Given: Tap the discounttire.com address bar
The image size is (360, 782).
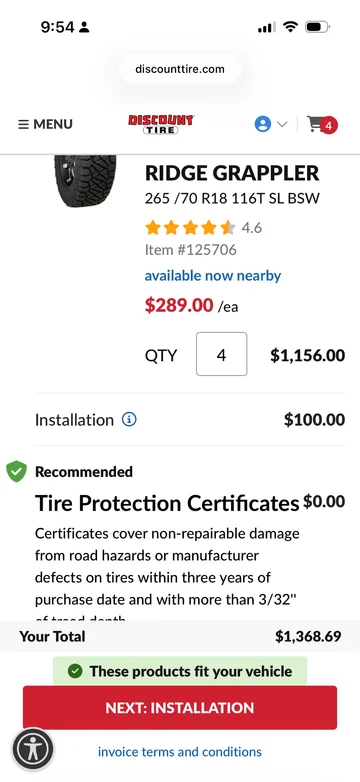Looking at the screenshot, I should pyautogui.click(x=180, y=69).
